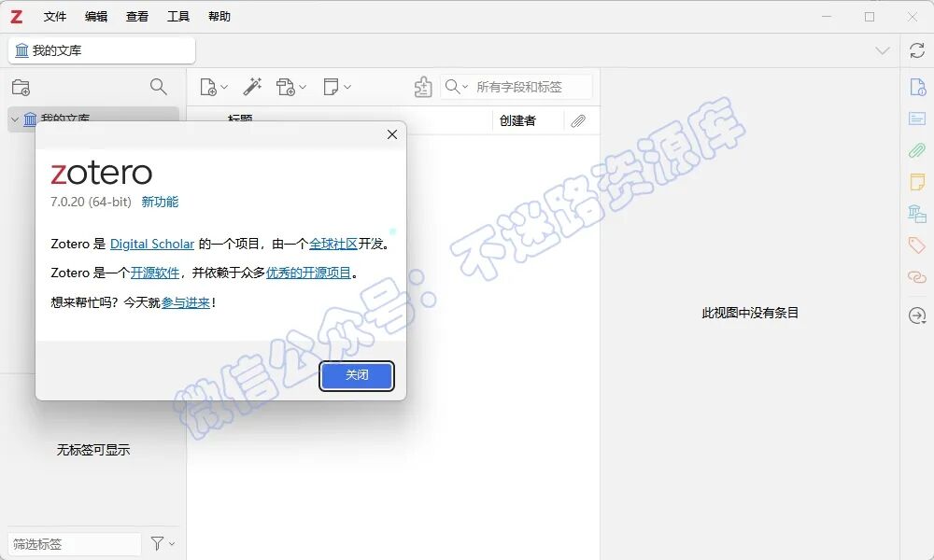The height and width of the screenshot is (560, 934).
Task: Open the 查看 menu
Action: (137, 17)
